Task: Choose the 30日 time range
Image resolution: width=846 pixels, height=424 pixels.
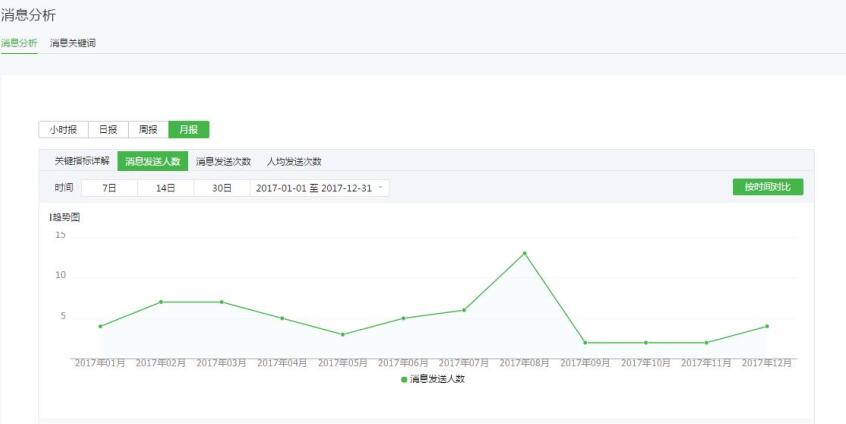Action: pos(221,187)
